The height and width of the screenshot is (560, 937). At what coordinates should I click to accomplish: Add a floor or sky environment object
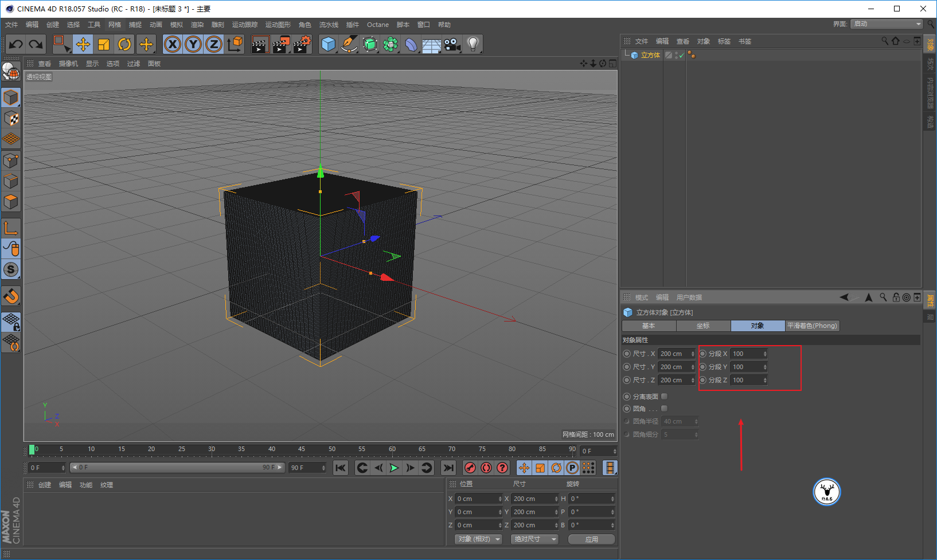point(431,44)
